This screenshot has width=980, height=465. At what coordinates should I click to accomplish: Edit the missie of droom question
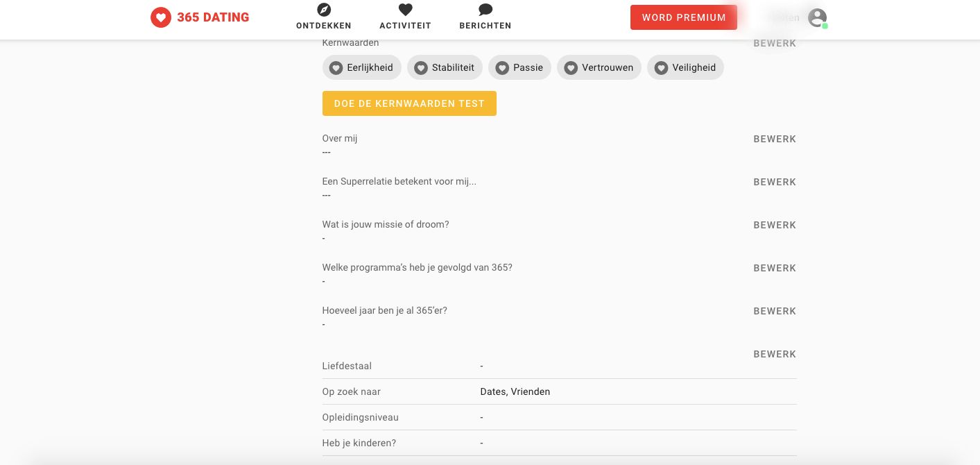(x=775, y=225)
